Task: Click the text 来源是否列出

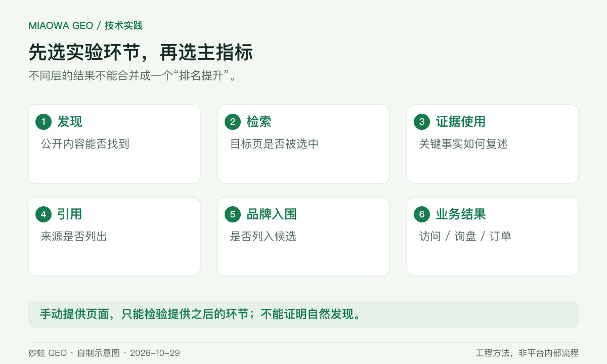Action: (74, 237)
